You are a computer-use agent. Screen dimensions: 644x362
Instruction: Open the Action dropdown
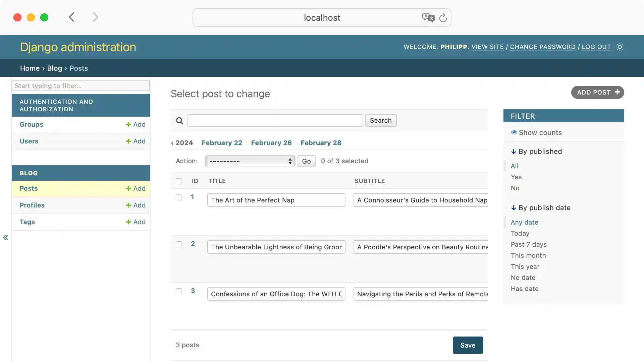[x=250, y=161]
